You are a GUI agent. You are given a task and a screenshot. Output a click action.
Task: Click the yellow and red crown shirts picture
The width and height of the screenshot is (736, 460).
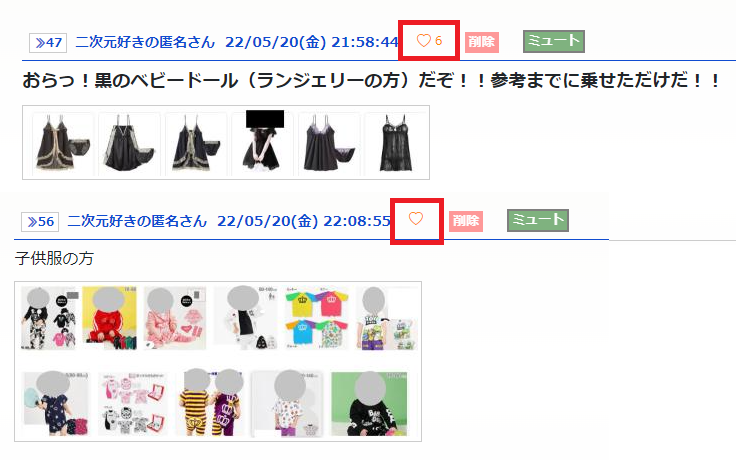[316, 318]
